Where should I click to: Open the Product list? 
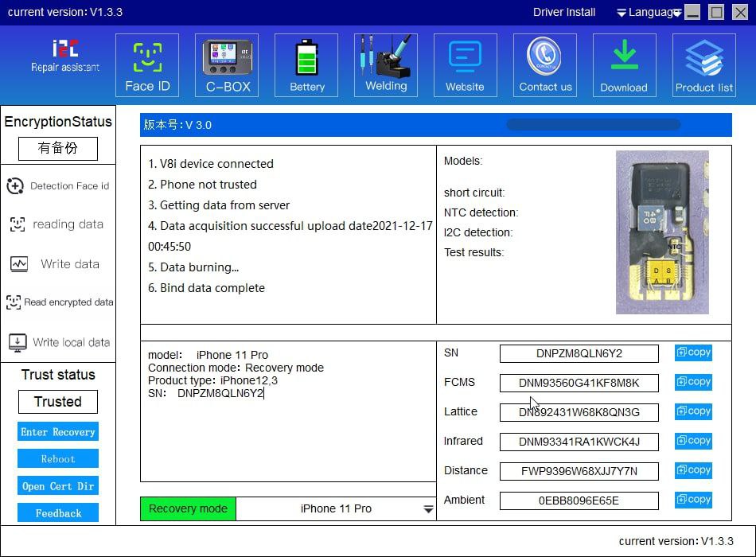click(x=704, y=65)
